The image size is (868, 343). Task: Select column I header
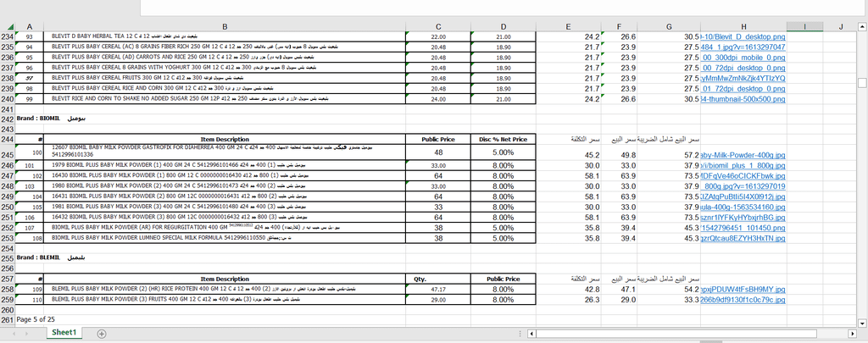804,26
